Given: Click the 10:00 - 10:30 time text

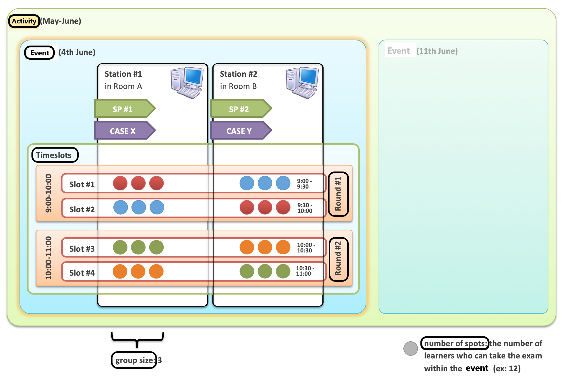Looking at the screenshot, I should click(306, 248).
